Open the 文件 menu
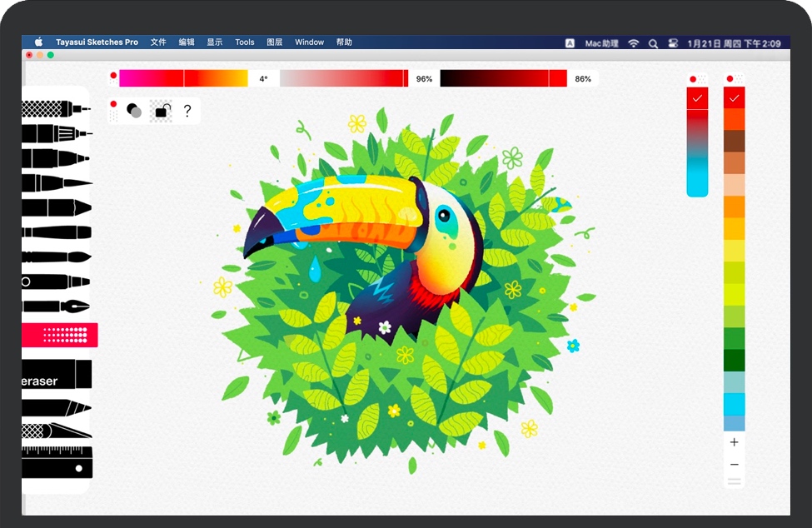 tap(158, 42)
